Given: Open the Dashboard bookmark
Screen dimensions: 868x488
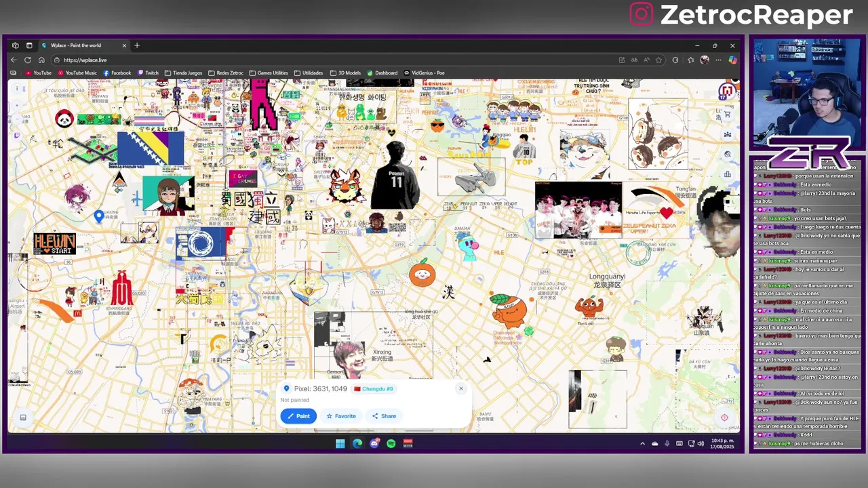Looking at the screenshot, I should [x=382, y=73].
